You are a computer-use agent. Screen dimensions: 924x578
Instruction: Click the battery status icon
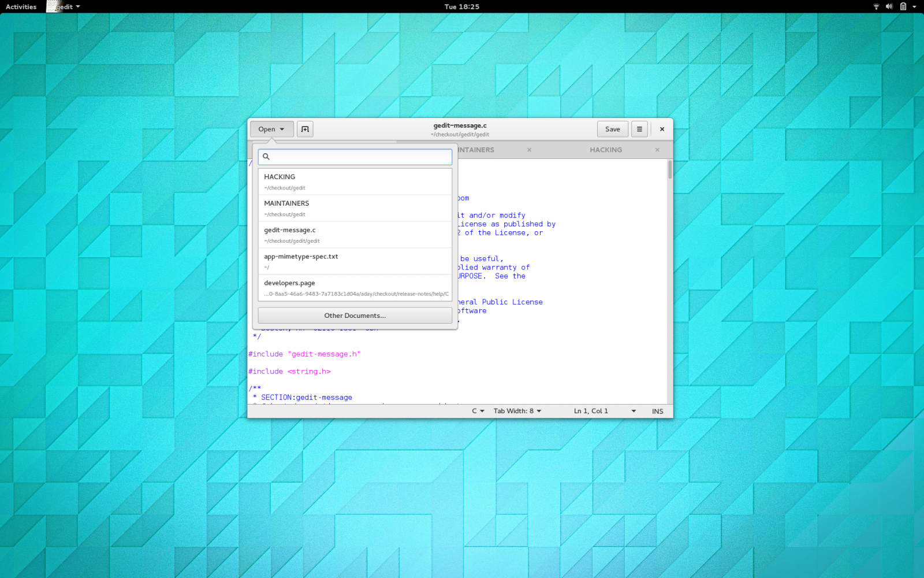[903, 6]
